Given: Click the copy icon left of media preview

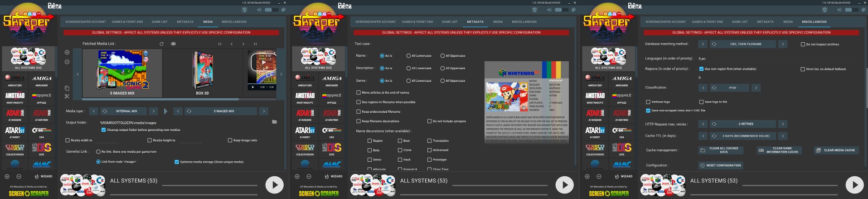Looking at the screenshot, I should pos(67,88).
